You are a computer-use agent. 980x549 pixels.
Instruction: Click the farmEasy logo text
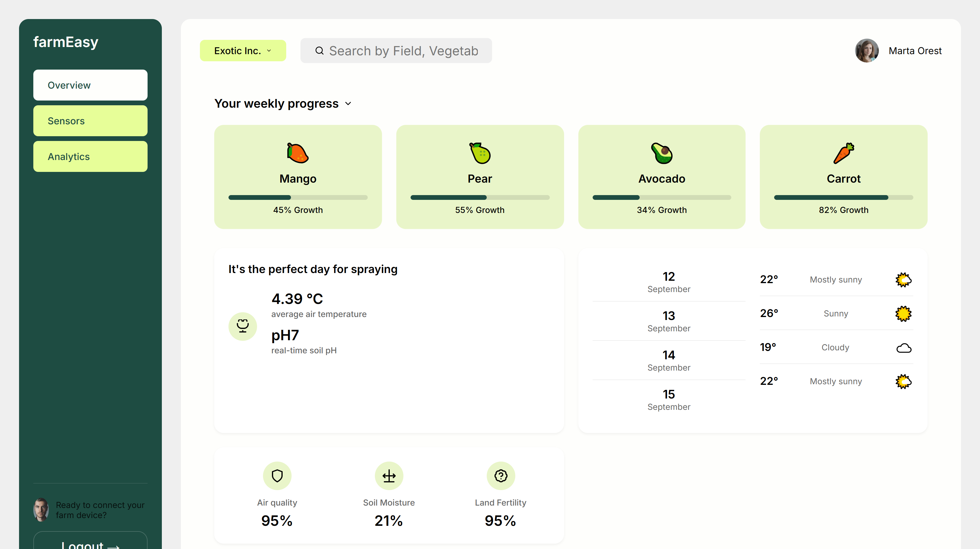coord(65,42)
